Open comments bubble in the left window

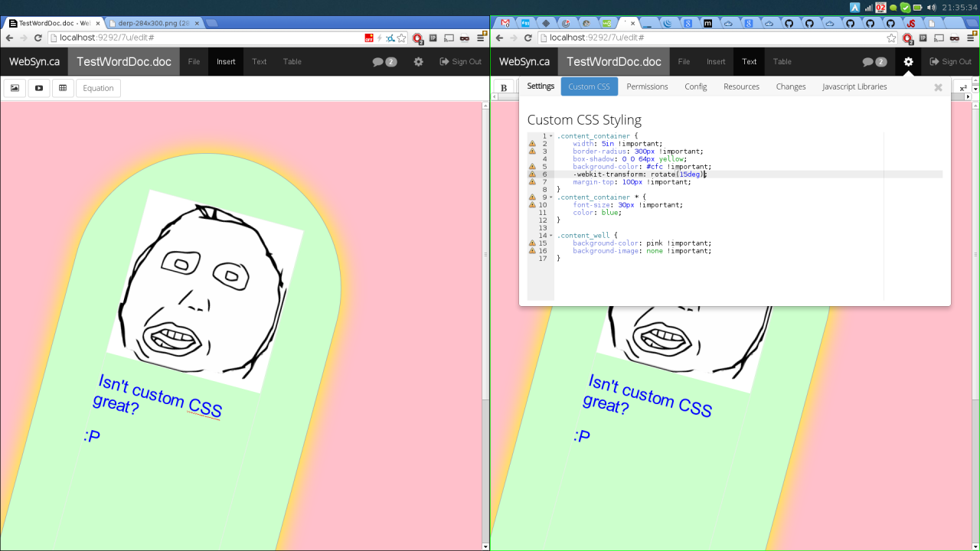click(384, 62)
